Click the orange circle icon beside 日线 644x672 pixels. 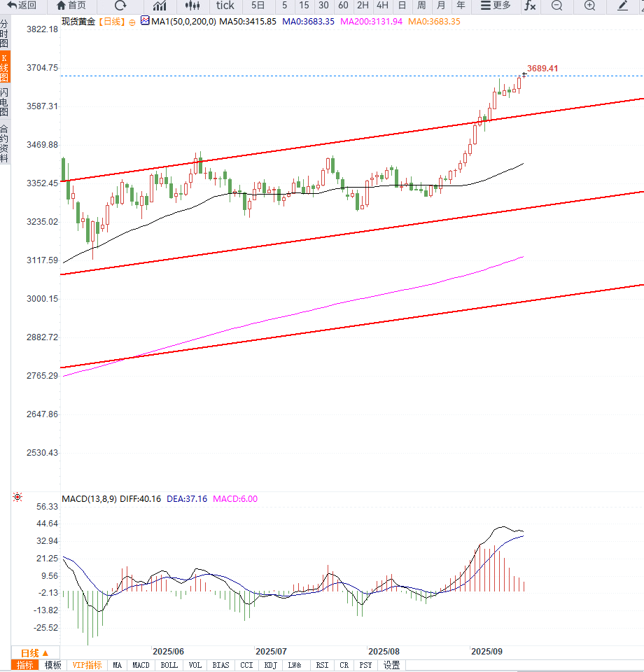[132, 22]
